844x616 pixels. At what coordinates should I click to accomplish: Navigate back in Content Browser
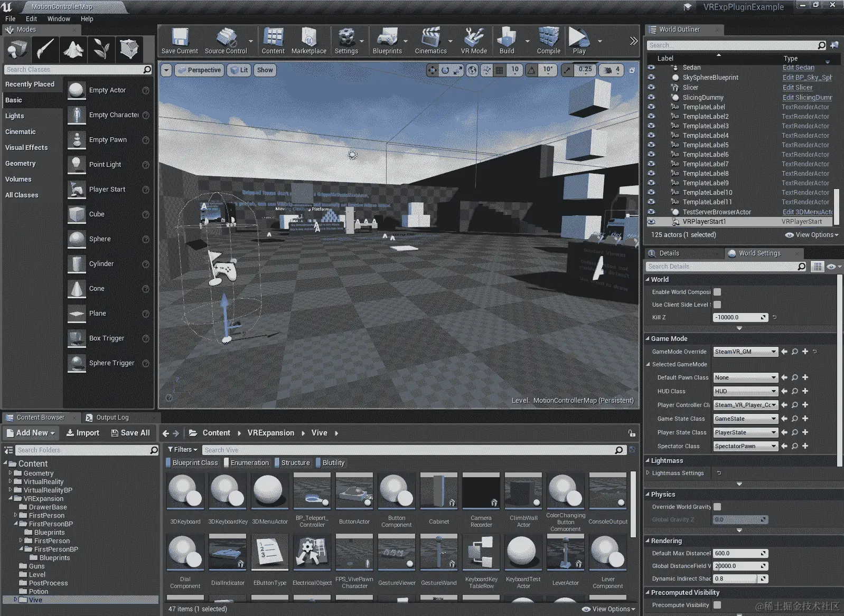[166, 433]
